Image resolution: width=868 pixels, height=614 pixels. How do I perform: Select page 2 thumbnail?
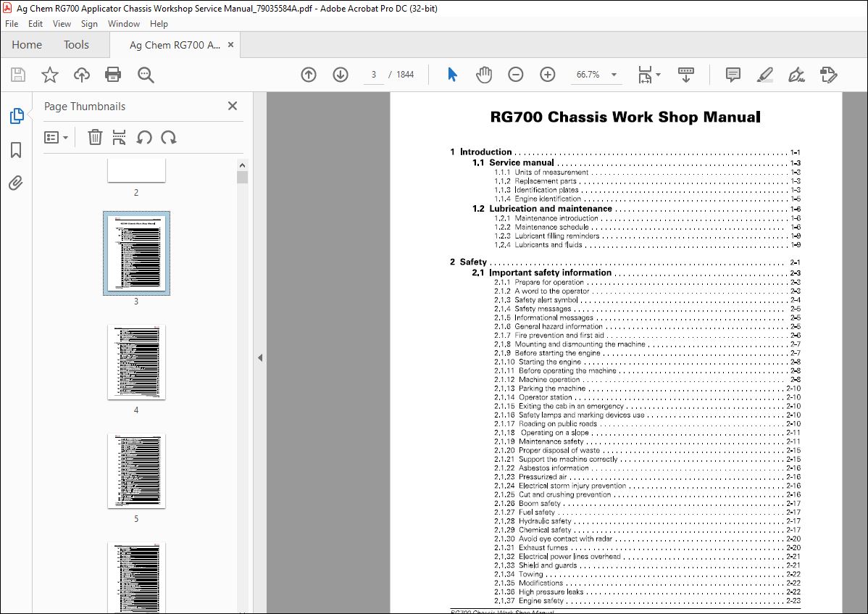pyautogui.click(x=136, y=170)
